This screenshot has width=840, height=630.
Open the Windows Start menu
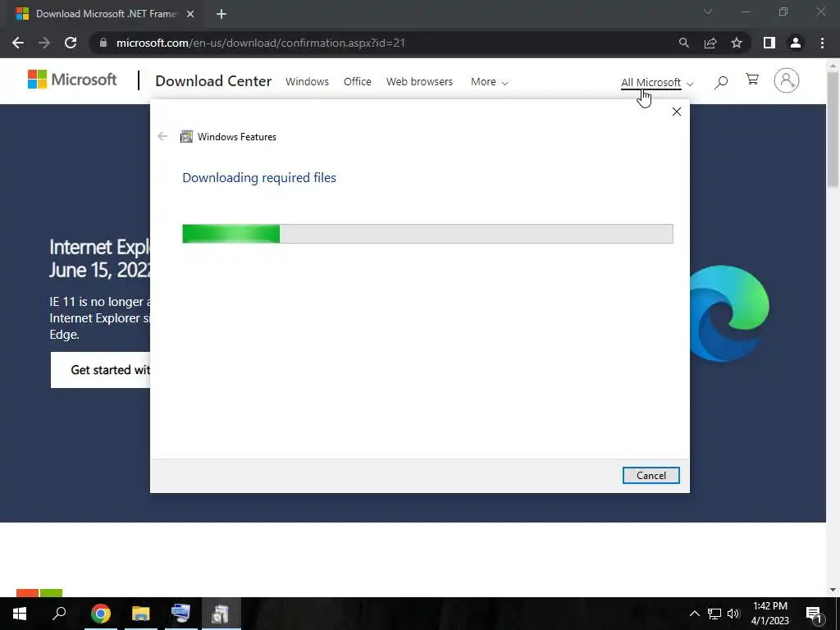pyautogui.click(x=20, y=614)
